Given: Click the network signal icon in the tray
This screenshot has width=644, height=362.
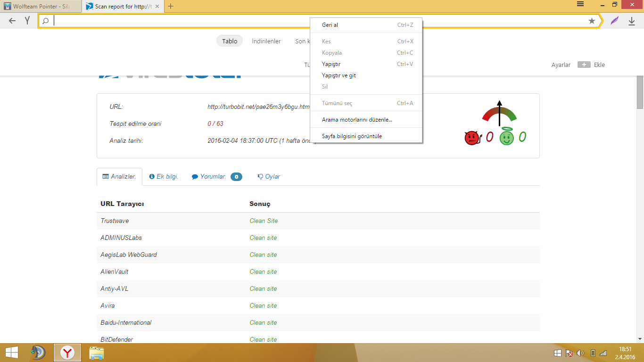Looking at the screenshot, I should (x=603, y=353).
